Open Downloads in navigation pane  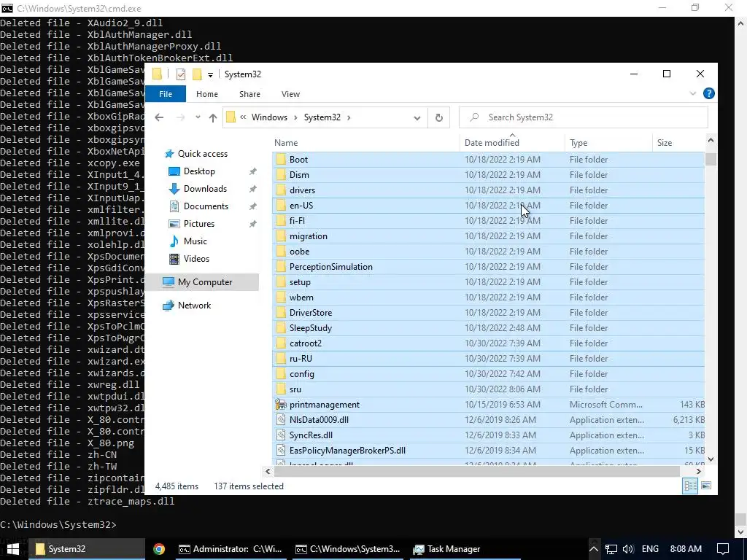tap(205, 189)
